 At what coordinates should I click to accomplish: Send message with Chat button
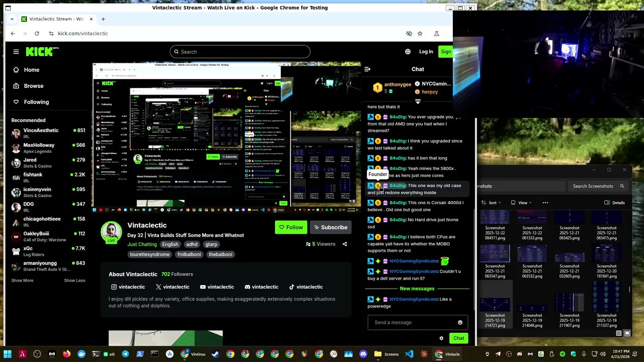[459, 338]
